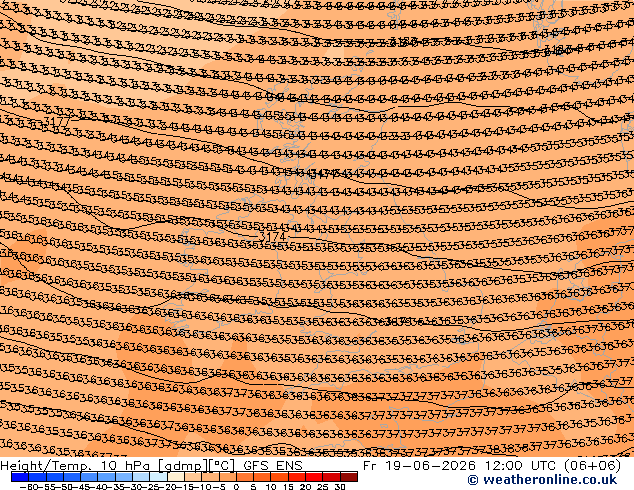Click the '3177' contour label
The image size is (634, 490).
[x=57, y=121]
